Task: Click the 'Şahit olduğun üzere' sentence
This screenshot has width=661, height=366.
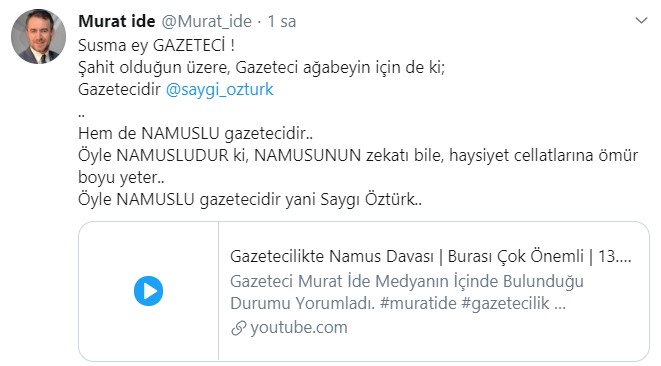Action: [262, 67]
